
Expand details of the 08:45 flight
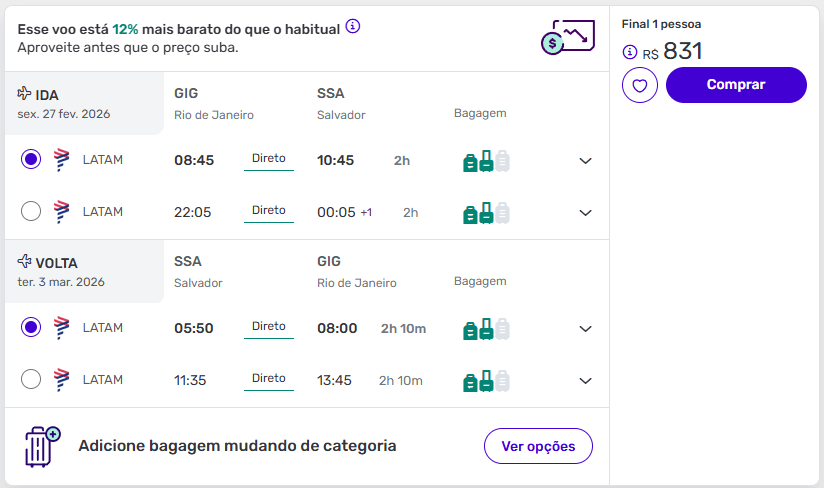(586, 160)
